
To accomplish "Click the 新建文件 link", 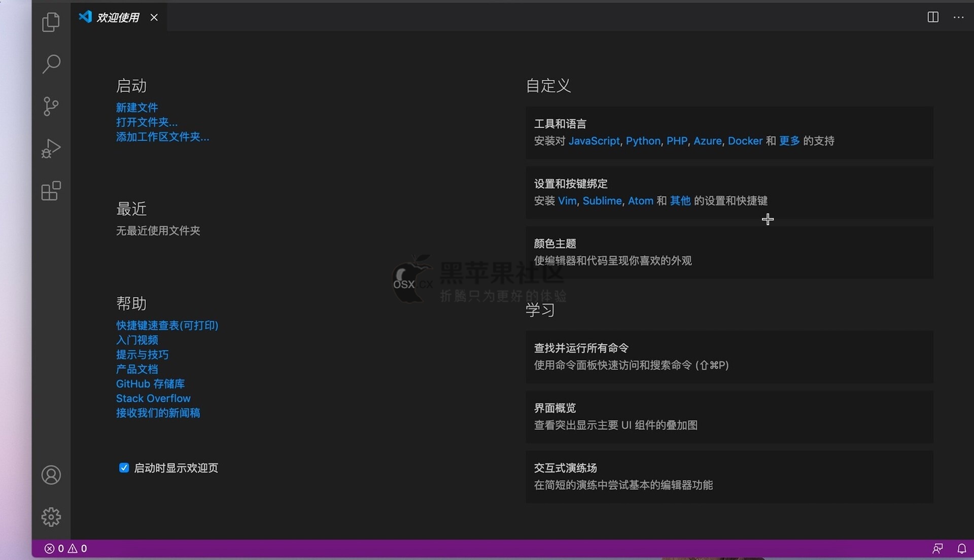I will [x=137, y=108].
